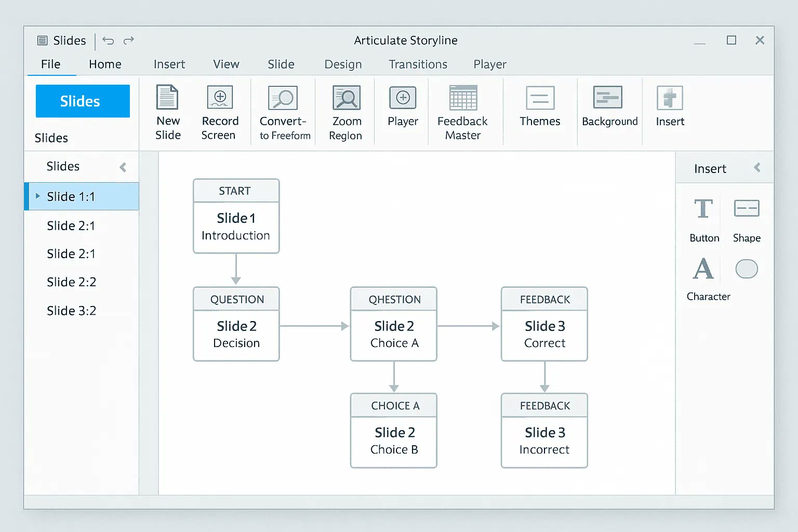Select the Slide 3 Incorrect feedback node

pyautogui.click(x=544, y=431)
